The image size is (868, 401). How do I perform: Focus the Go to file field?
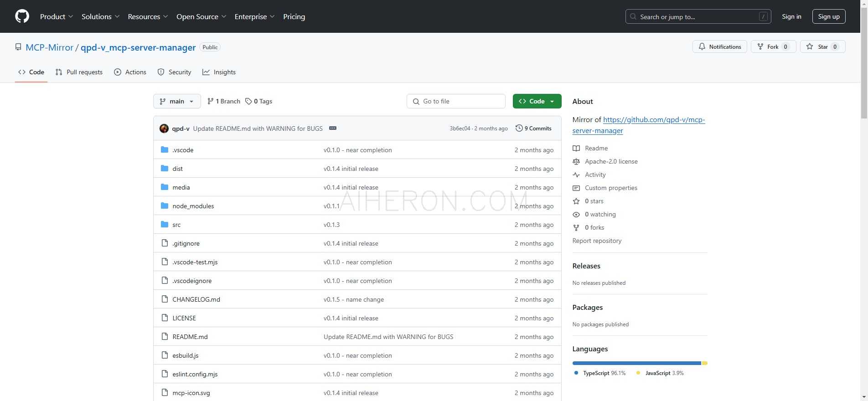(x=456, y=101)
